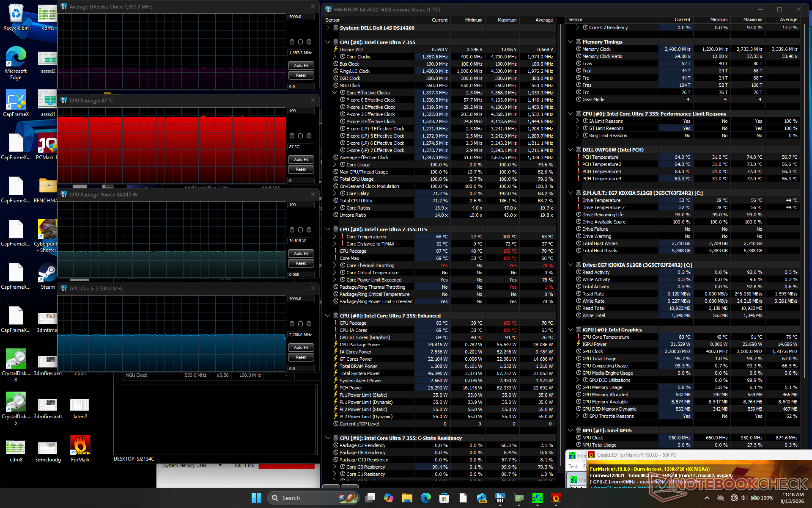Switch to HWiNFO via its taskbar icon

pyautogui.click(x=500, y=498)
